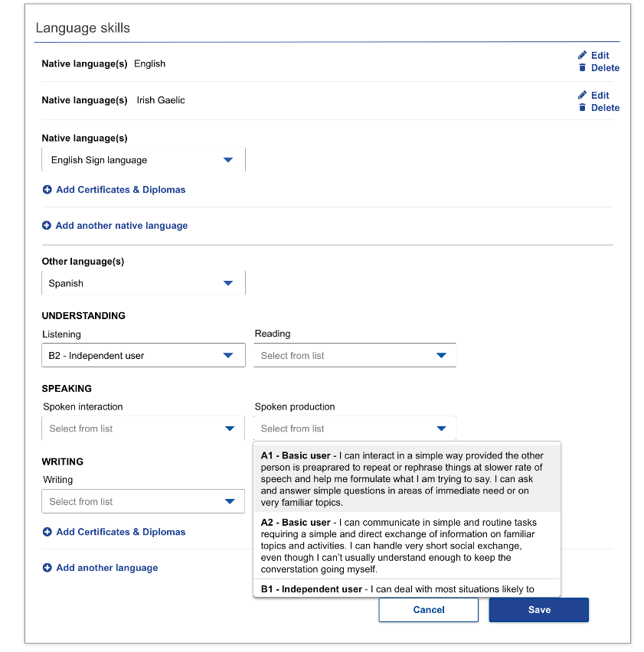Collapse the Spoken production dropdown
644x652 pixels.
pos(355,429)
